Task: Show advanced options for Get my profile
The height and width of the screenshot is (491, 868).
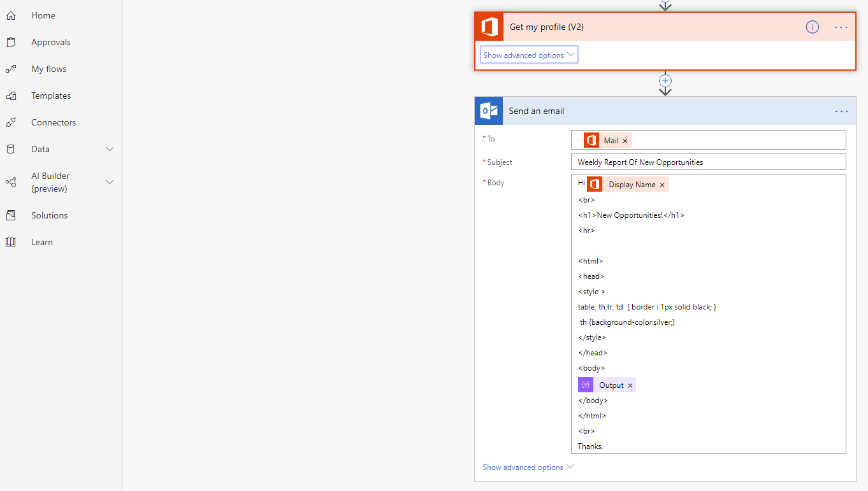Action: 529,55
